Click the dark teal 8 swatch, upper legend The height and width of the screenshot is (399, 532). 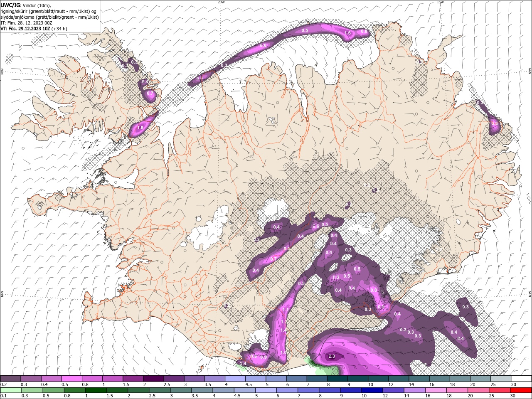[337, 379]
